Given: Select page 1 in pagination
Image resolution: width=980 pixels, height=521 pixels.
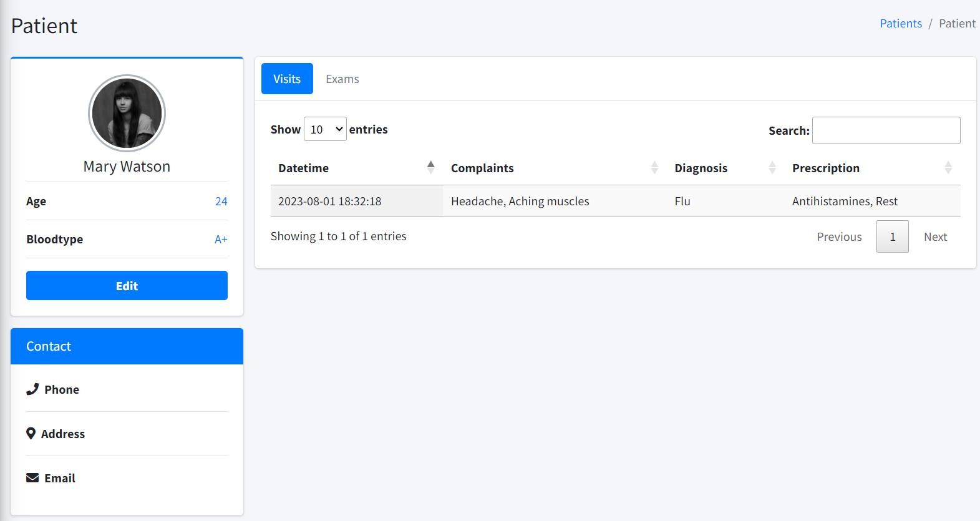Looking at the screenshot, I should click(893, 236).
